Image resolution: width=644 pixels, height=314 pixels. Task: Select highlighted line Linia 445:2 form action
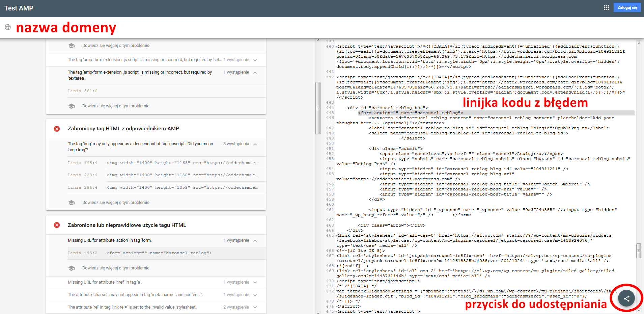coord(167,253)
